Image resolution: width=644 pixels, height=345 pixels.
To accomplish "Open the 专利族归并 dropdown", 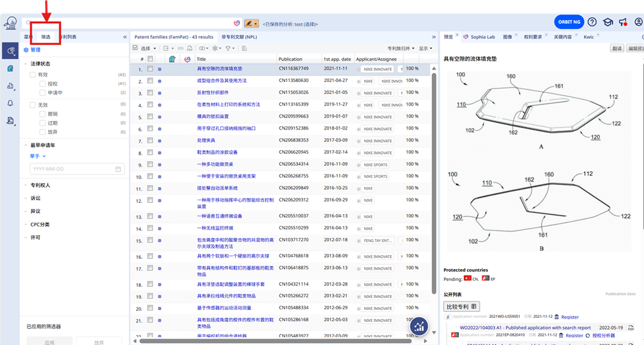I will [x=401, y=48].
